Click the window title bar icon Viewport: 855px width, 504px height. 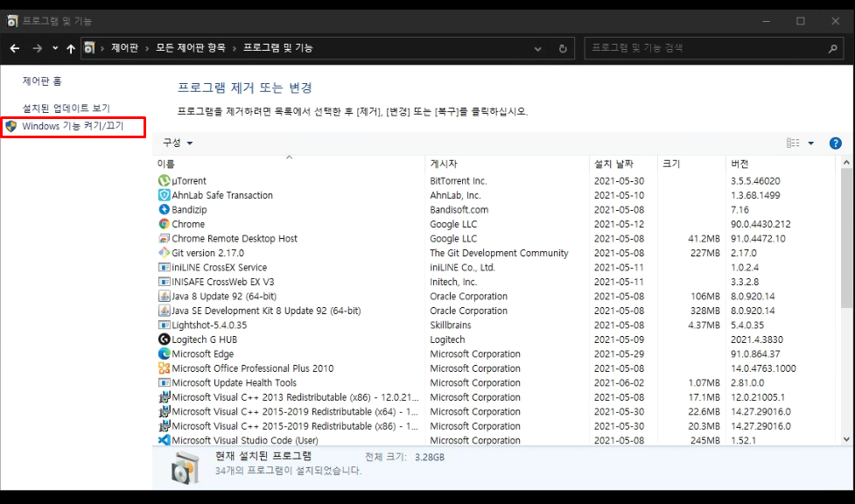point(12,21)
